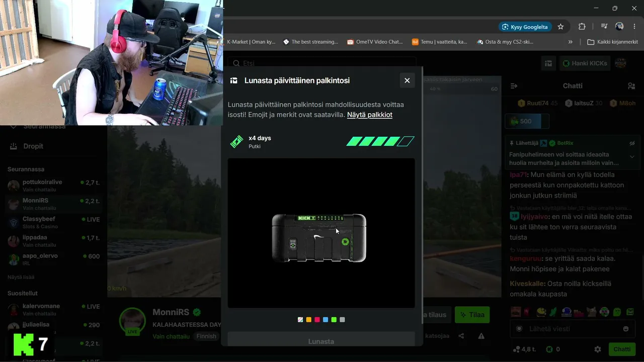644x362 pixels.
Task: Open Classybeef in followed channels
Action: pyautogui.click(x=54, y=222)
